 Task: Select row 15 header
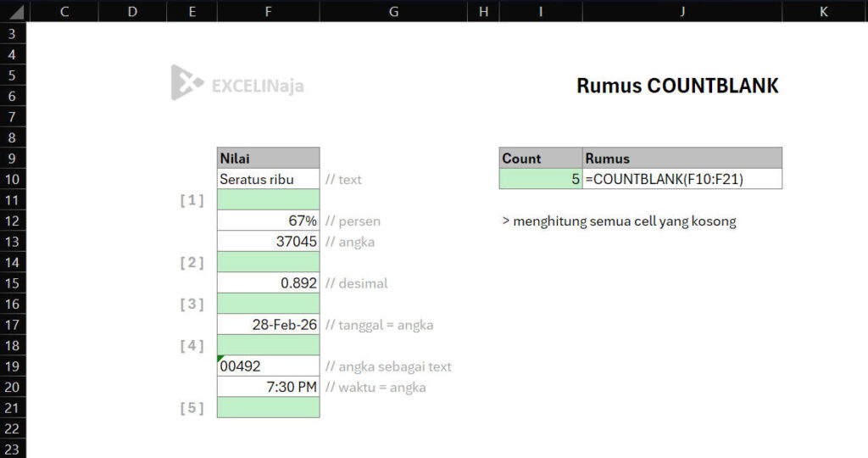[13, 283]
